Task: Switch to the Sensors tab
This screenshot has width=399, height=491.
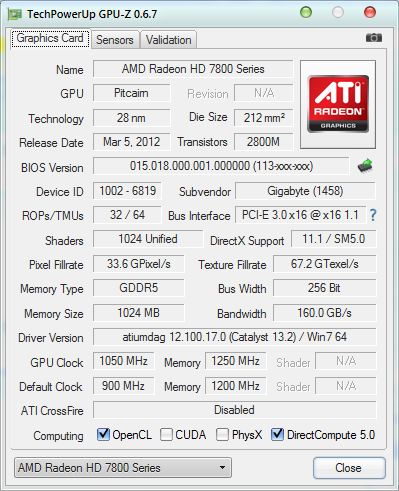Action: (x=115, y=40)
